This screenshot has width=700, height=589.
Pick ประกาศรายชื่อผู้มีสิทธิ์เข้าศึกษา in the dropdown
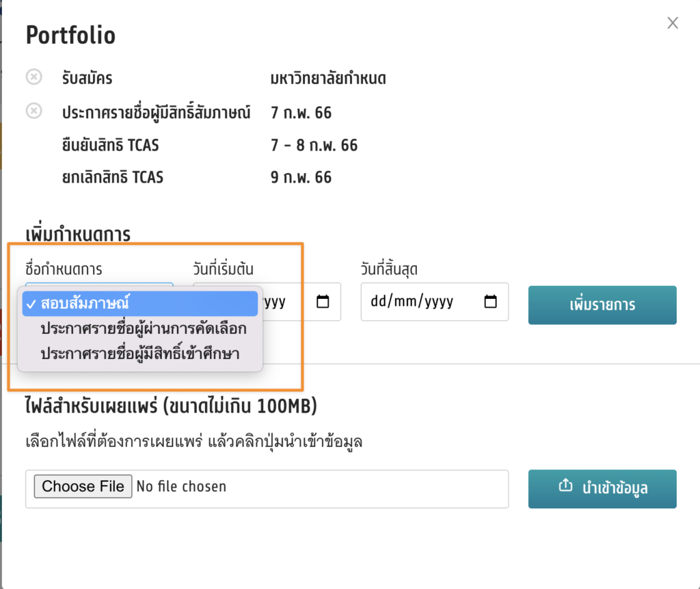point(140,354)
